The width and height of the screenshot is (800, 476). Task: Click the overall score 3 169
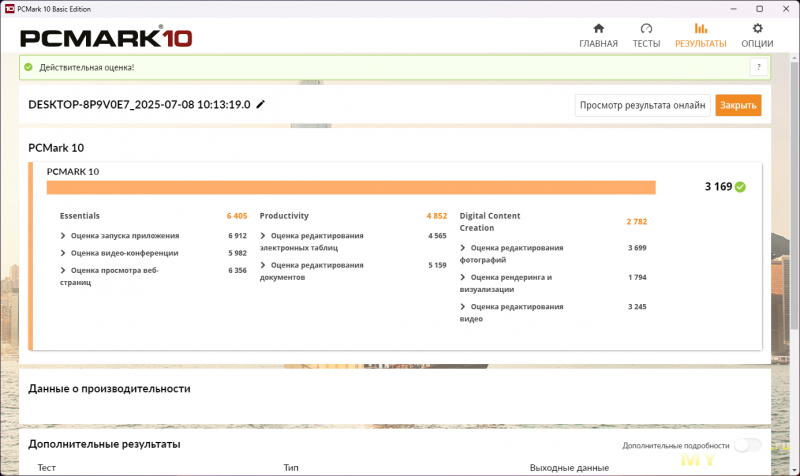coord(718,187)
